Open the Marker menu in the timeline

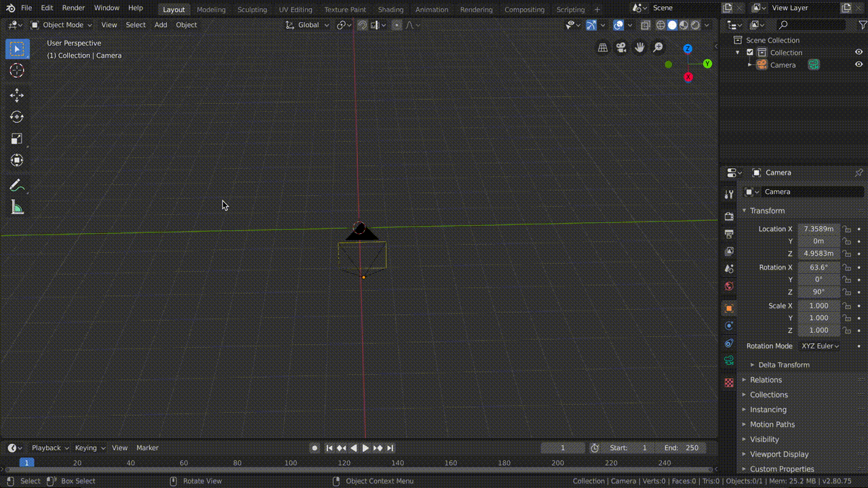coord(147,448)
